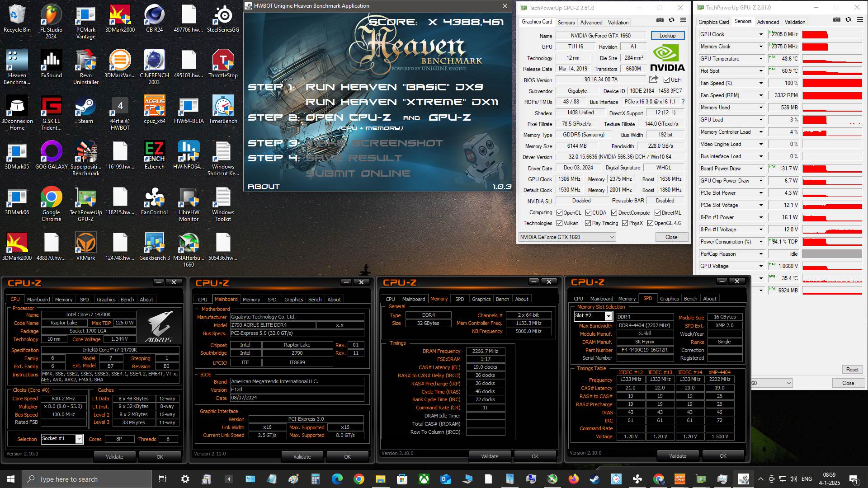Open the SPD tab in CPU-Z Memory window
The height and width of the screenshot is (488, 868).
tap(459, 299)
